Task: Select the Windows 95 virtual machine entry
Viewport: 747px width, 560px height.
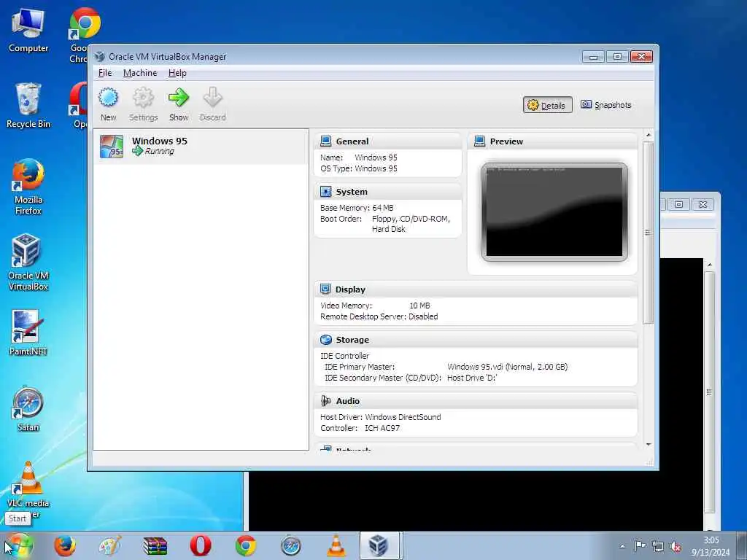Action: click(x=201, y=146)
